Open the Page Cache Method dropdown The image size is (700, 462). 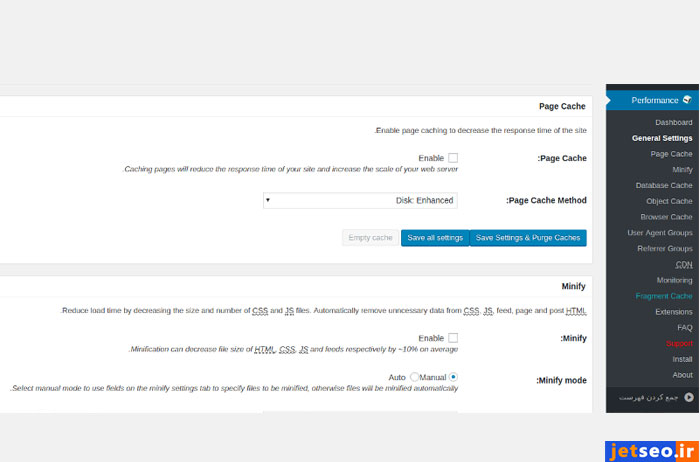coord(360,200)
